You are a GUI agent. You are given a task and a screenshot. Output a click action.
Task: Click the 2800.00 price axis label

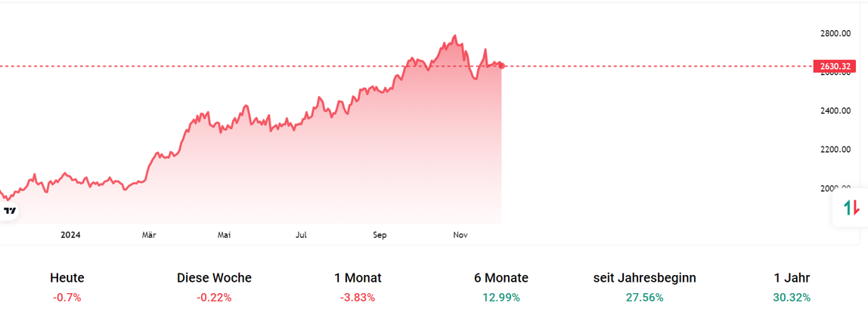[835, 34]
